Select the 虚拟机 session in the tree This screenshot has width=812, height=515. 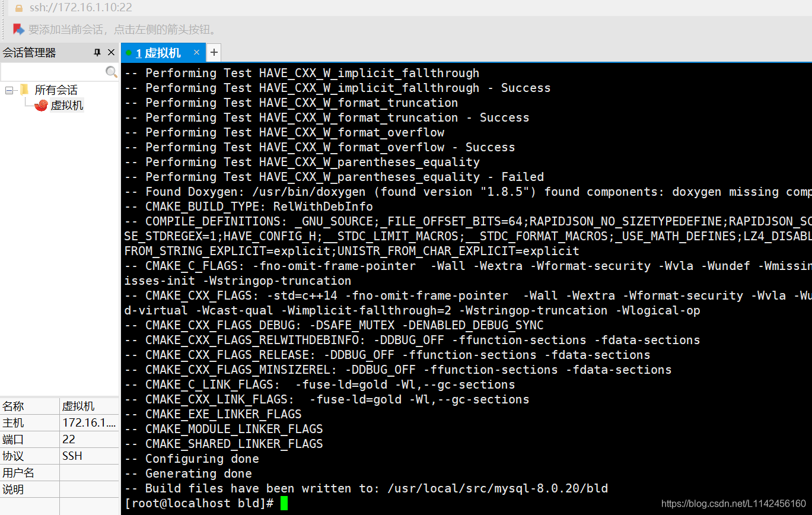(x=67, y=106)
